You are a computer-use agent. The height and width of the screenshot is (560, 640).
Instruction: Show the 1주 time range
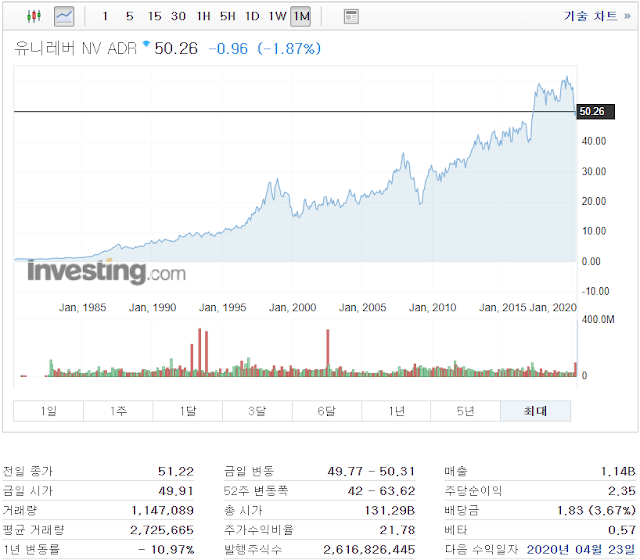(x=118, y=411)
